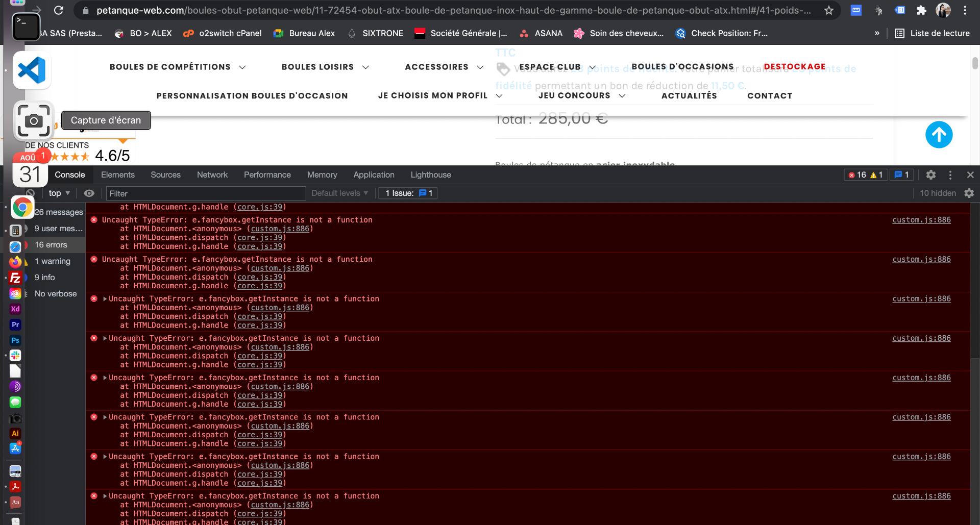
Task: Bookmark this page with the star icon
Action: pos(829,10)
